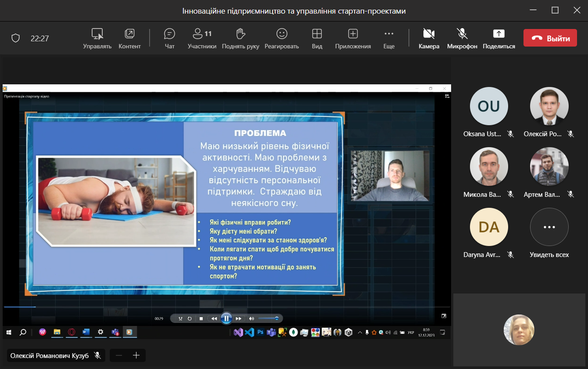This screenshot has width=588, height=369.
Task: Select Oksana participant avatar tile
Action: tap(489, 106)
